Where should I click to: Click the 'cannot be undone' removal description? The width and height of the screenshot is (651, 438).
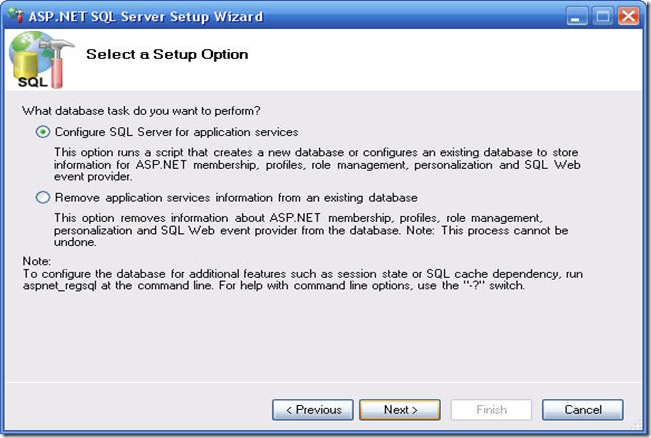coord(311,230)
